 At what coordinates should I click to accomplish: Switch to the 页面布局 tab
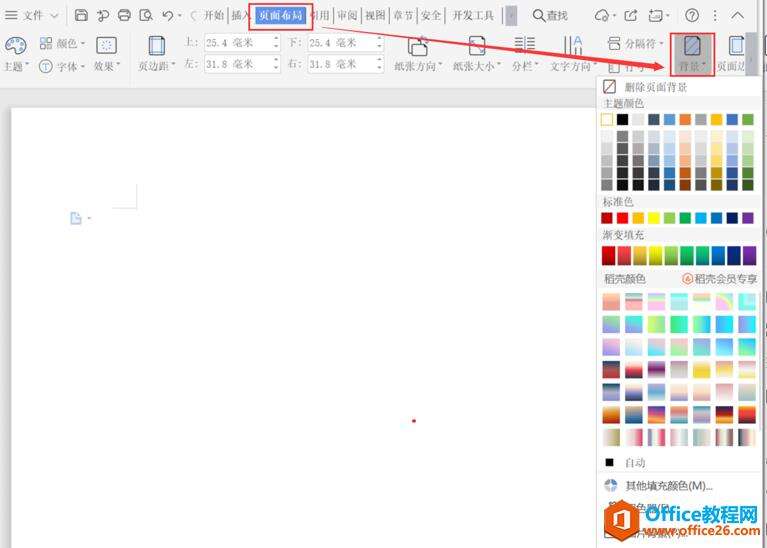[x=280, y=15]
